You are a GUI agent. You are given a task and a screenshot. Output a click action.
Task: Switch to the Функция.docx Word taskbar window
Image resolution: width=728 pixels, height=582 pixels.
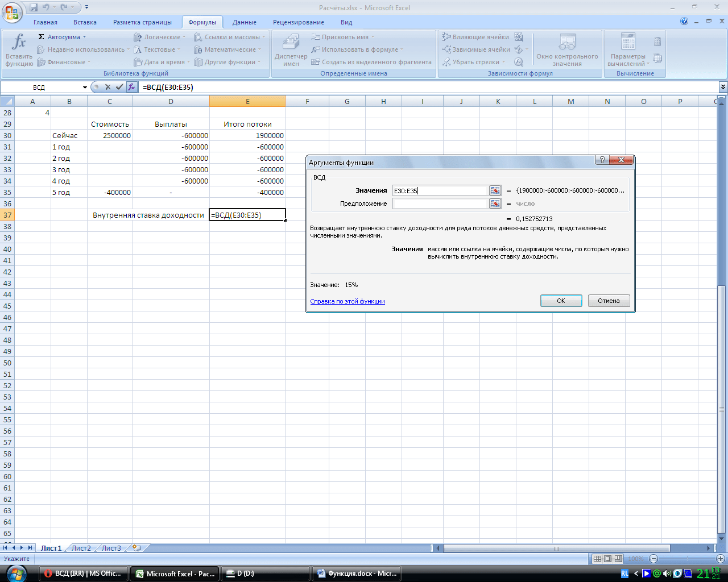[357, 573]
